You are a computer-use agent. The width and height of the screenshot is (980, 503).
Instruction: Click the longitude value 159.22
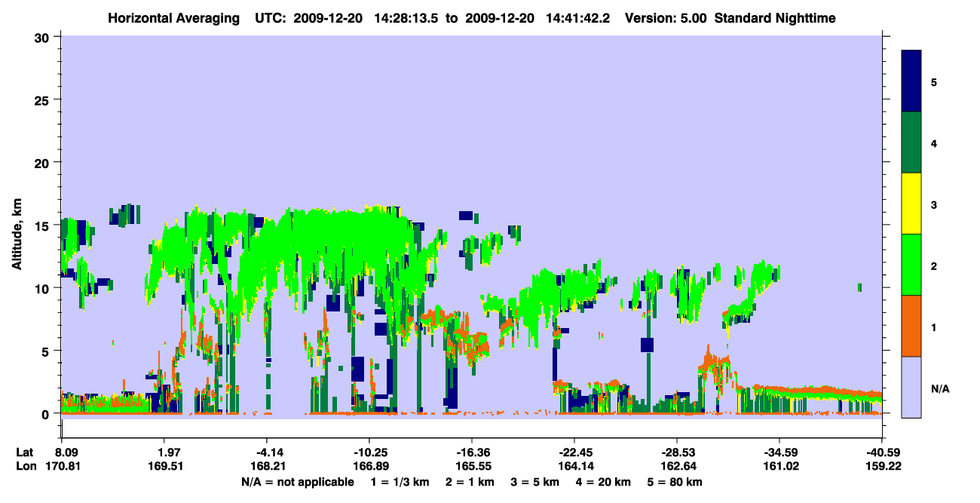point(882,467)
